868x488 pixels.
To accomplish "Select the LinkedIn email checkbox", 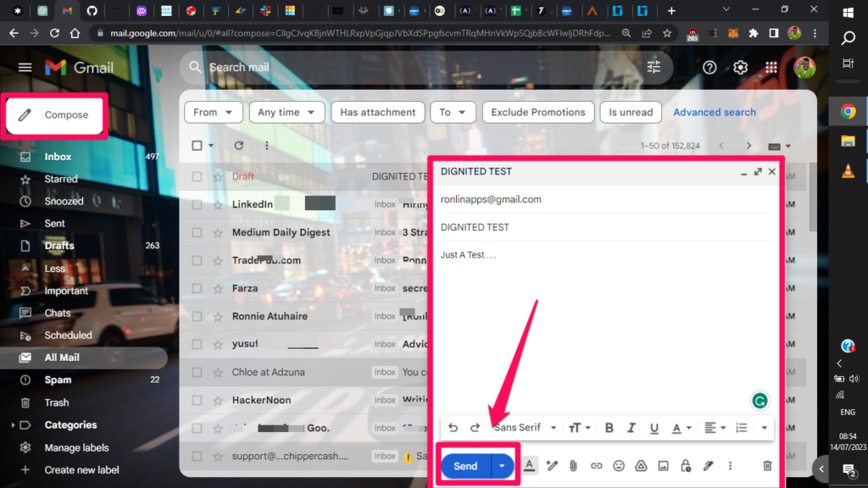I will click(197, 205).
